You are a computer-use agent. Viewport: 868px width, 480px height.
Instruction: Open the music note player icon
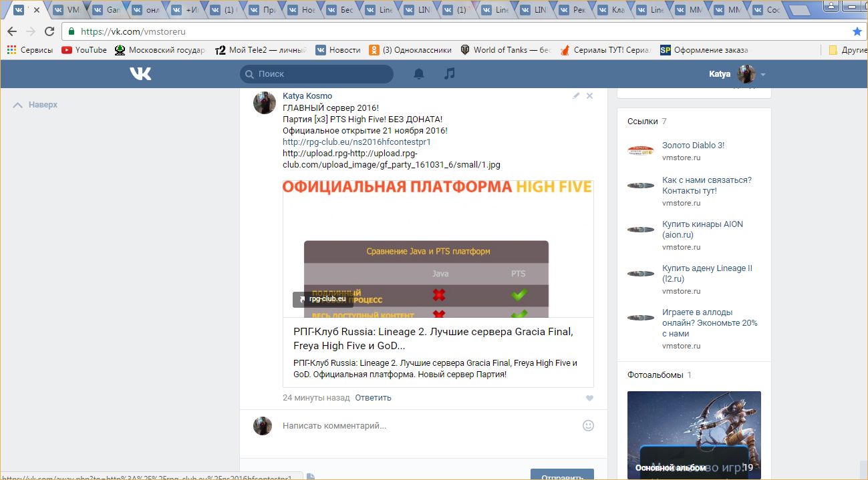coord(450,73)
